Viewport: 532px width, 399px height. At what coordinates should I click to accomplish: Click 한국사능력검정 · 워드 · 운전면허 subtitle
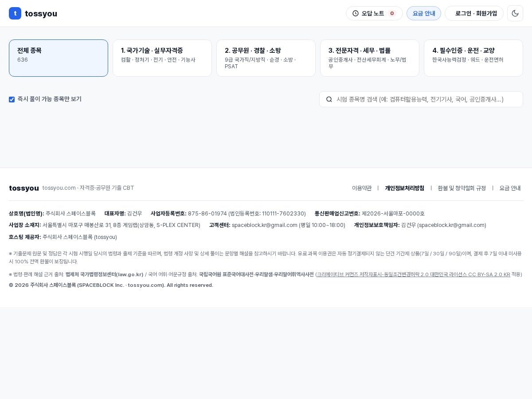(x=468, y=60)
